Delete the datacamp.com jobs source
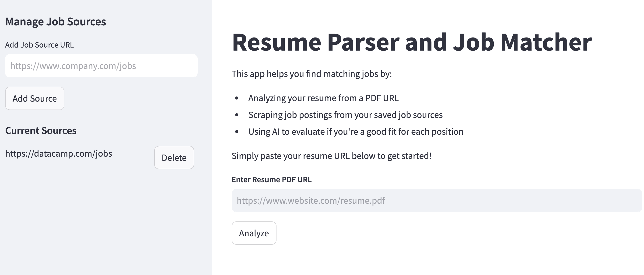Viewport: 644px width, 275px height. (174, 158)
